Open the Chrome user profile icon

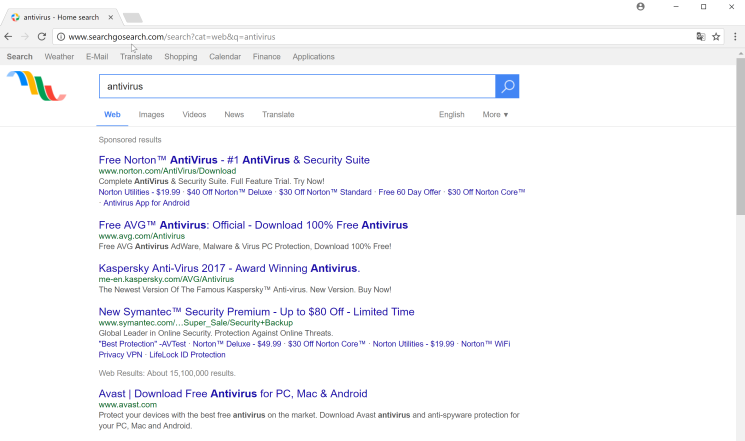(x=640, y=7)
